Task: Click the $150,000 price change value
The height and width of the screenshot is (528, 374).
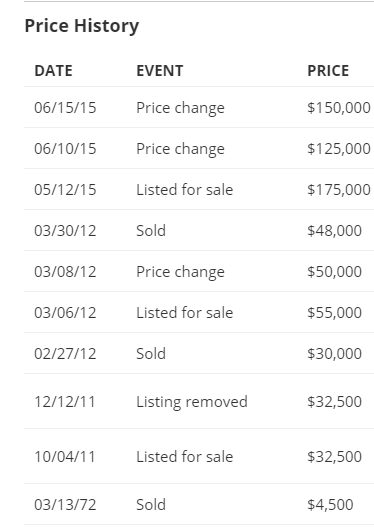Action: (x=339, y=108)
